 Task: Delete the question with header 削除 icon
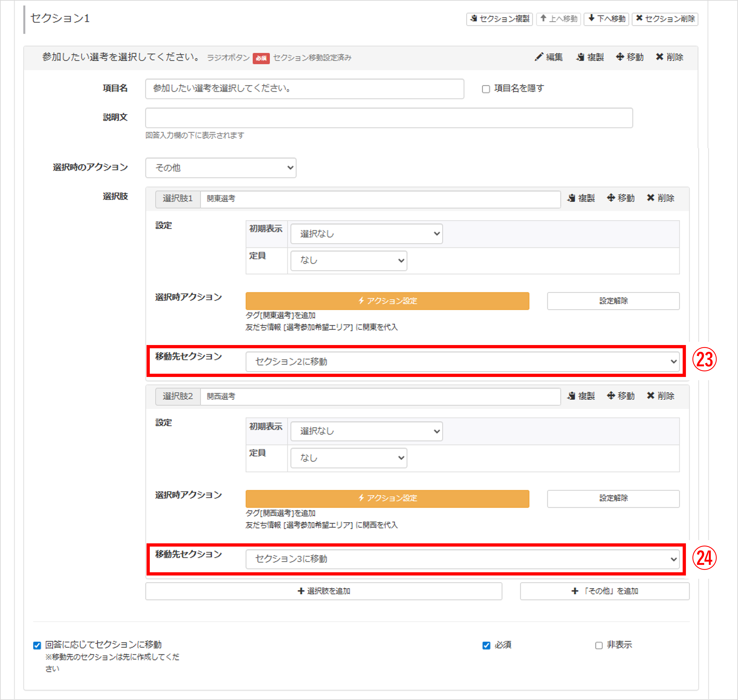pyautogui.click(x=660, y=57)
